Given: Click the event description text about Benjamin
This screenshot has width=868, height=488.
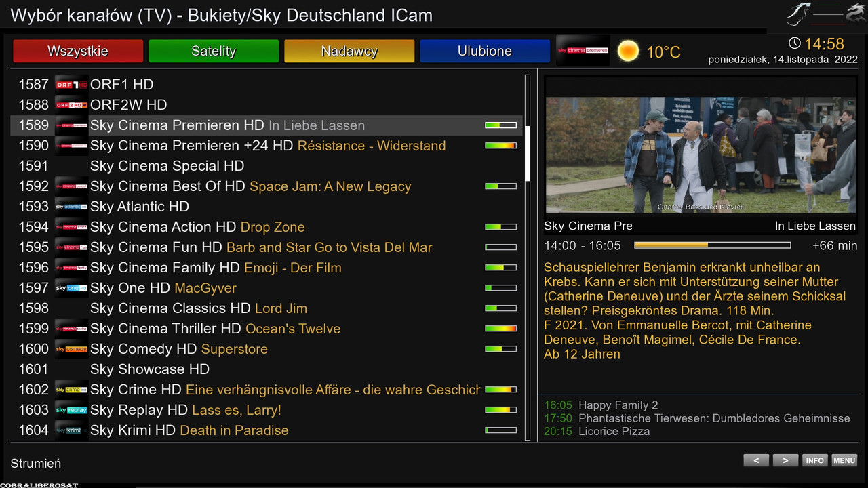Looking at the screenshot, I should [695, 310].
